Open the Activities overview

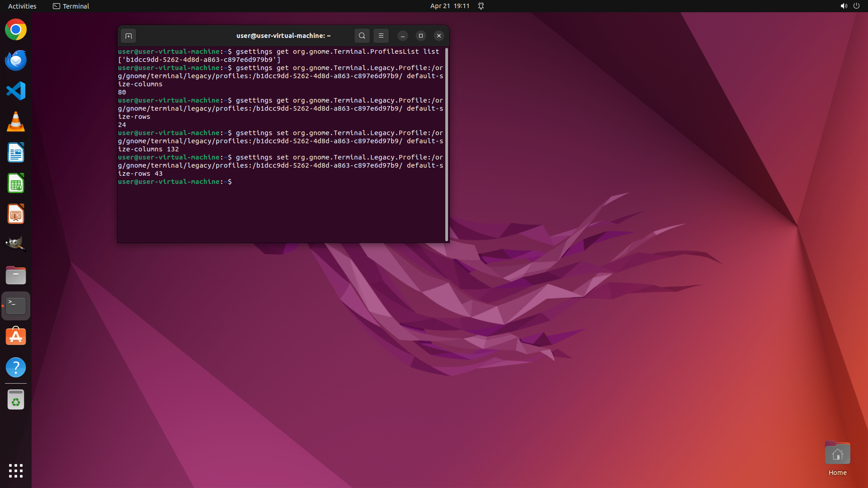tap(22, 6)
